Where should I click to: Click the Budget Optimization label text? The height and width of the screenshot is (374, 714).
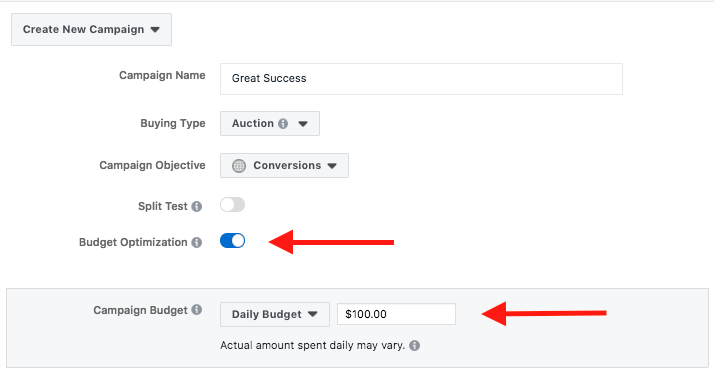coord(133,242)
